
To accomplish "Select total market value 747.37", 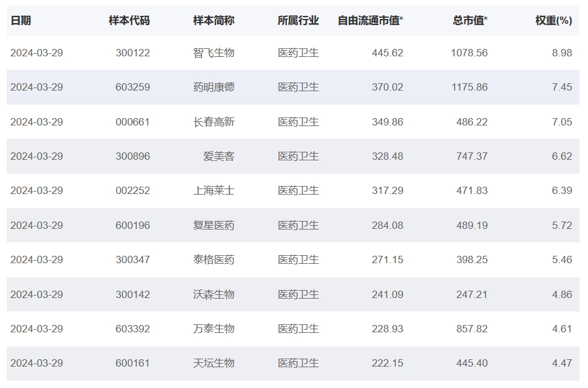I will coord(472,156).
